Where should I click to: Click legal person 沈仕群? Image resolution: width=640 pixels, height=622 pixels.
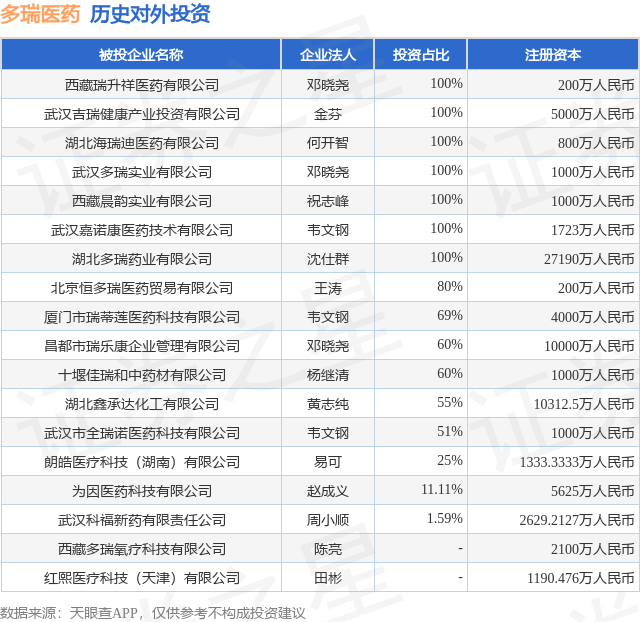(328, 259)
